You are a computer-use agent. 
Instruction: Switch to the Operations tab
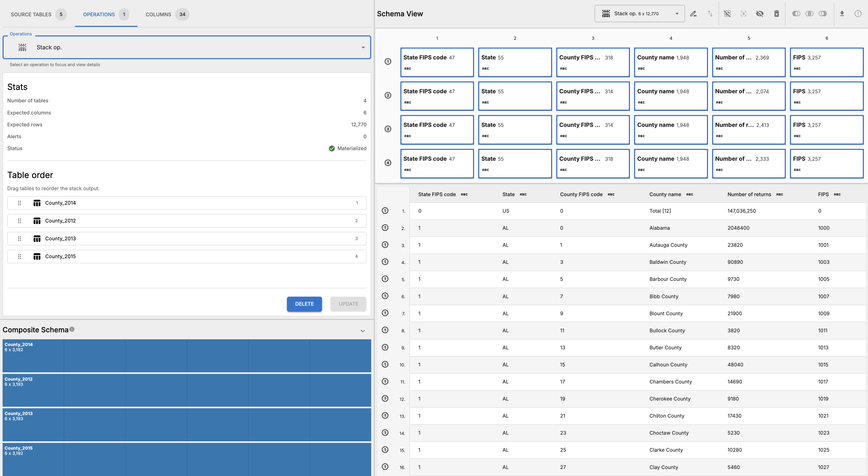(x=106, y=14)
